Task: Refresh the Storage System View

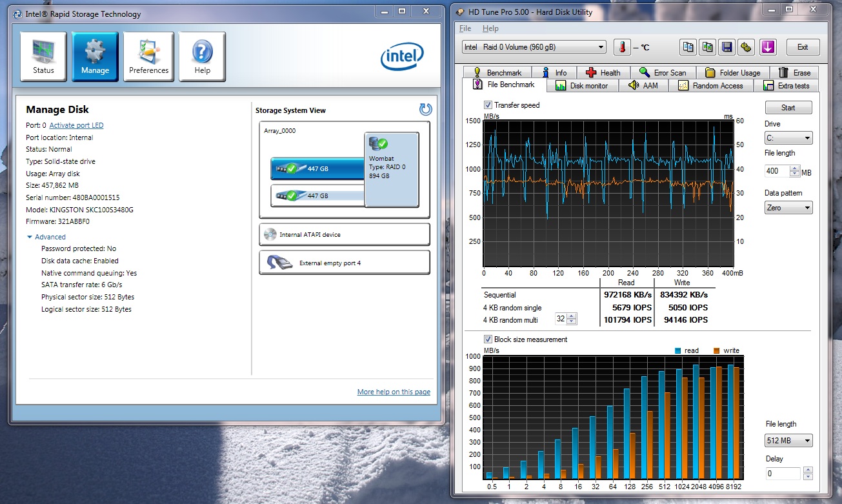Action: [425, 110]
